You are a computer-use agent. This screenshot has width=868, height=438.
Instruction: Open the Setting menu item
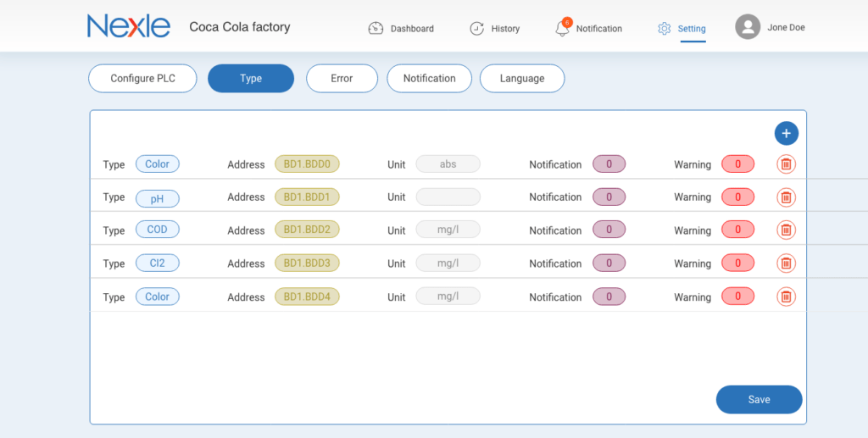pyautogui.click(x=682, y=28)
